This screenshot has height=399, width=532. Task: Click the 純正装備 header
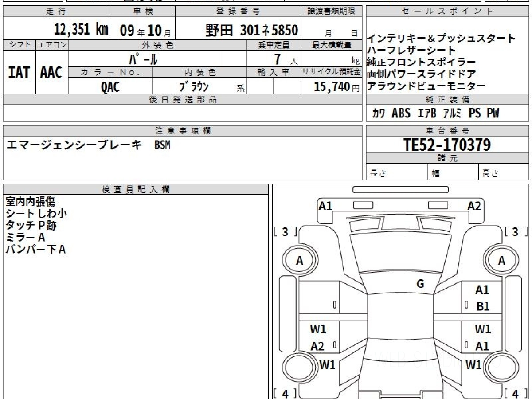pos(447,100)
